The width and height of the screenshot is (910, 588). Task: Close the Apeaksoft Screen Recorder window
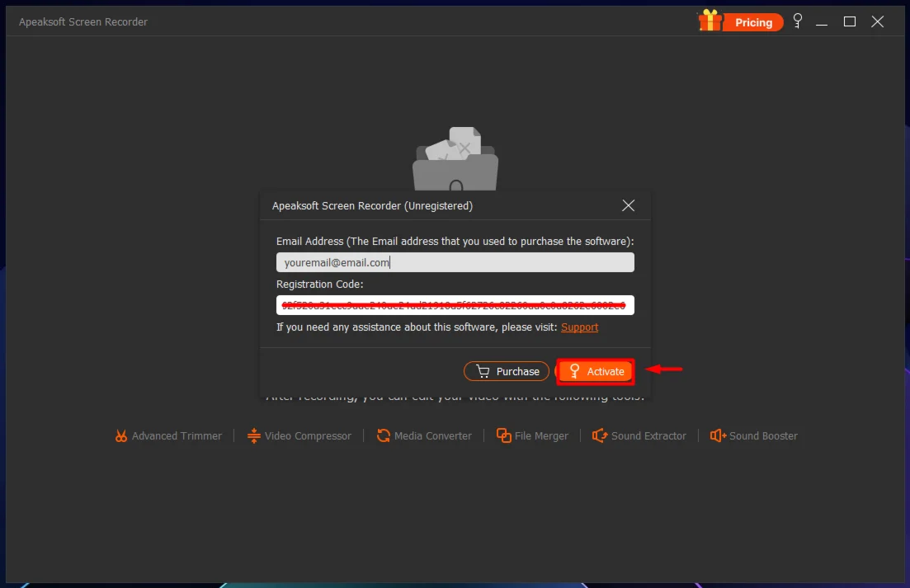(x=878, y=22)
